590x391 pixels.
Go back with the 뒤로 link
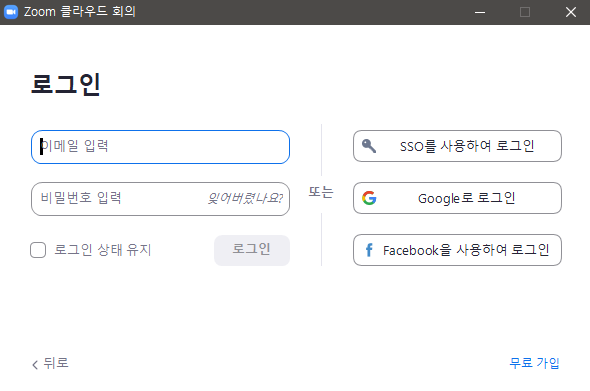pos(50,363)
